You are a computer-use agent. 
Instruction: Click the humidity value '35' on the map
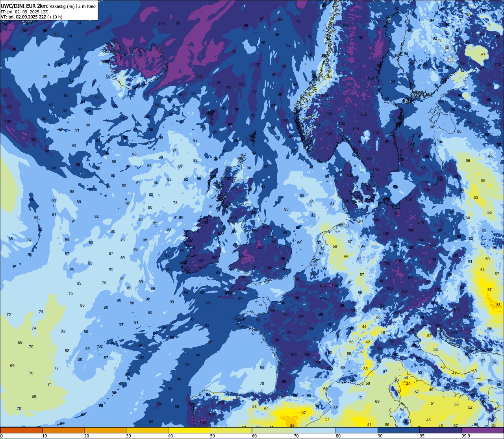coord(365,369)
